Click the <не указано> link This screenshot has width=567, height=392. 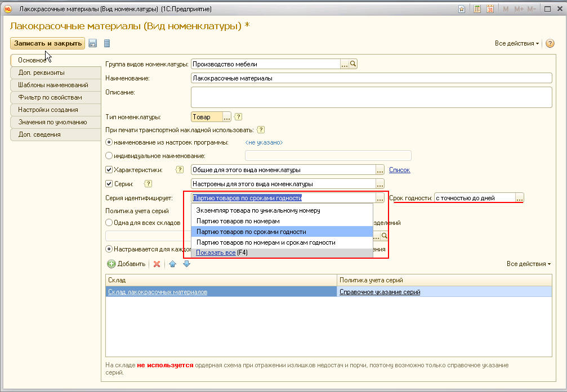[x=264, y=142]
